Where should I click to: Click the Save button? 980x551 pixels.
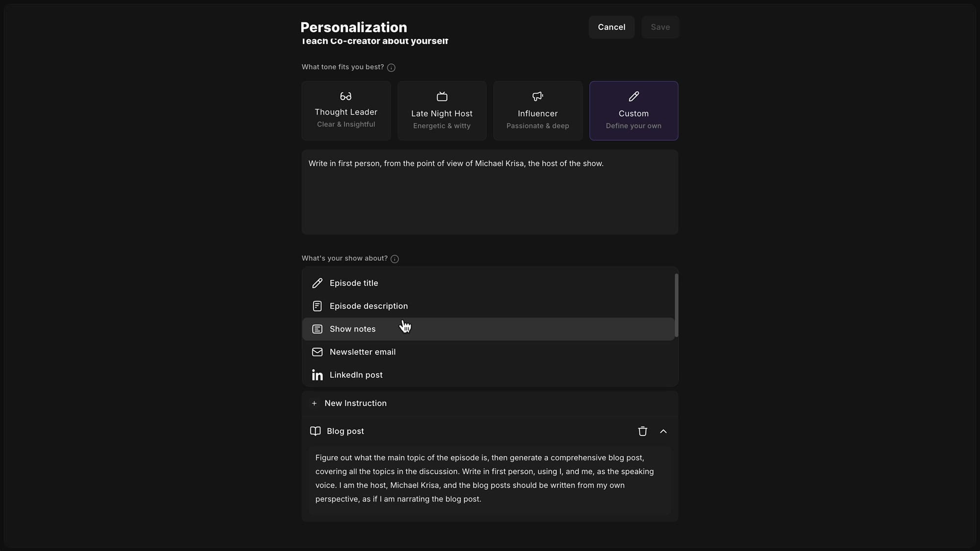coord(660,27)
